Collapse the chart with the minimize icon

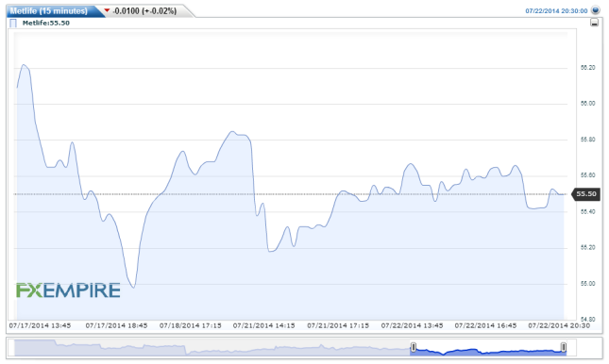(594, 23)
